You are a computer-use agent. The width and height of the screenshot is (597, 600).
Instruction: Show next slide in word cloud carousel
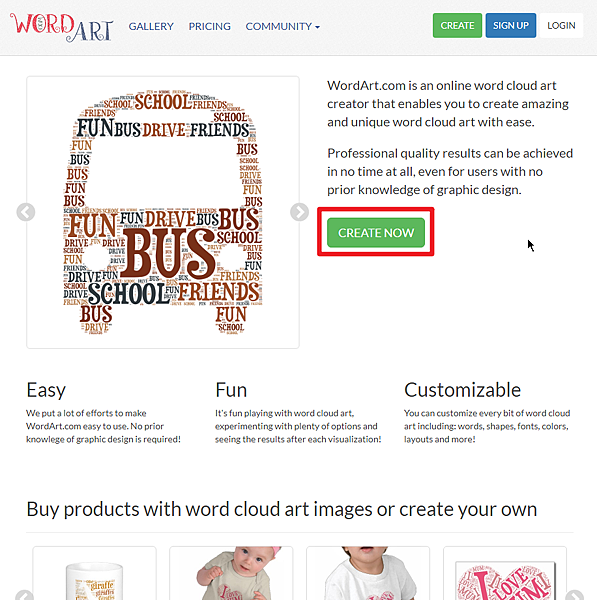click(x=299, y=212)
